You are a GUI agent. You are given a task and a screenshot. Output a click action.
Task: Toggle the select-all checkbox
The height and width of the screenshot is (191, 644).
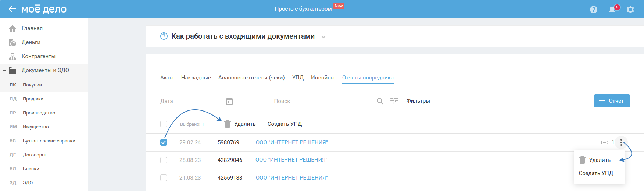(x=164, y=124)
